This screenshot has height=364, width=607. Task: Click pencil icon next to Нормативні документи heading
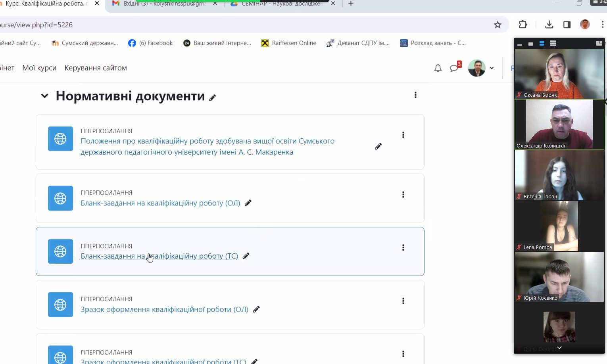pyautogui.click(x=213, y=98)
